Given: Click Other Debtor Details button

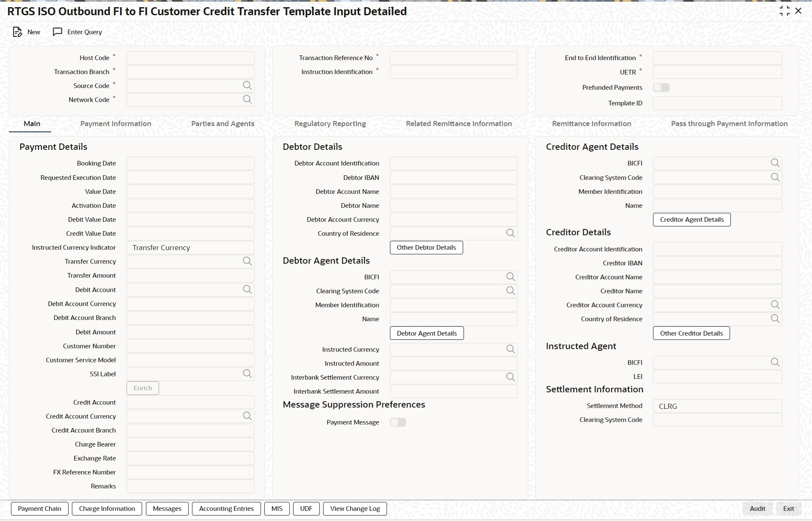Looking at the screenshot, I should click(426, 248).
